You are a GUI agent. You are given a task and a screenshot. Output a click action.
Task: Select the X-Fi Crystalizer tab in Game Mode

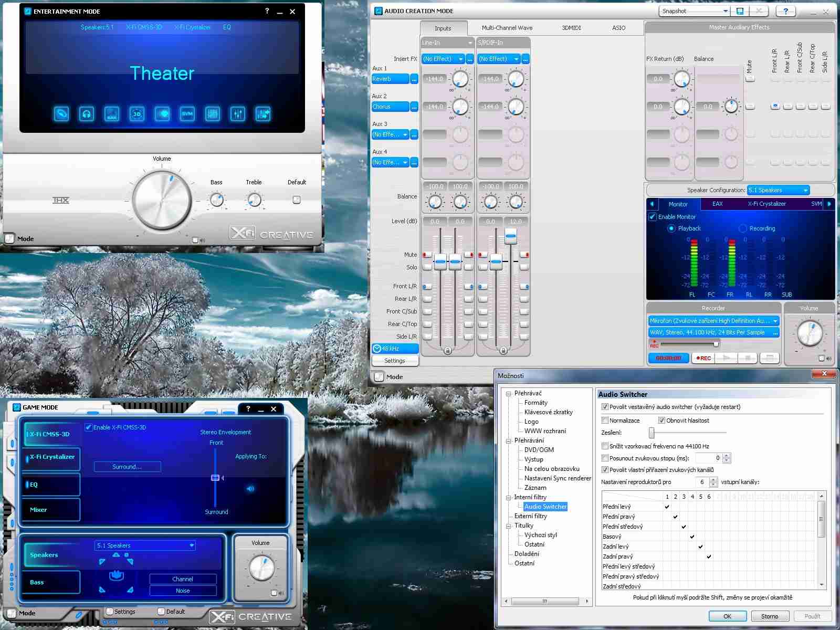point(52,457)
